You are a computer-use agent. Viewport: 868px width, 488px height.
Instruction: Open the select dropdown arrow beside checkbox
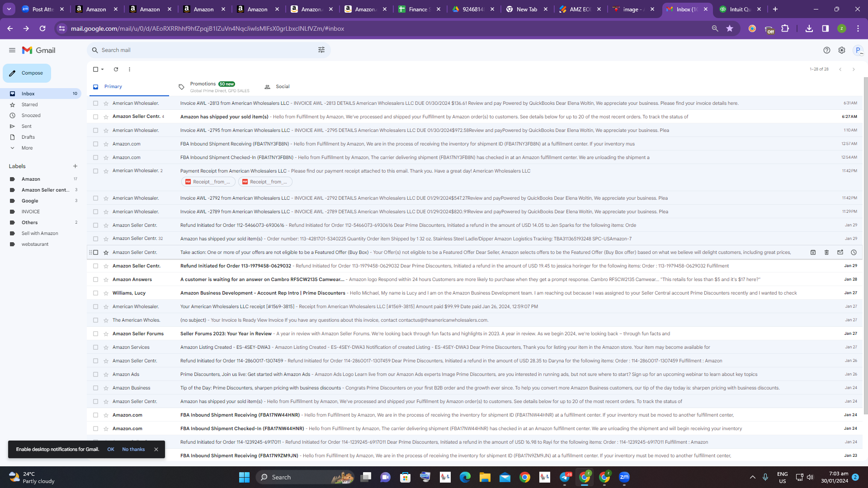click(x=103, y=69)
